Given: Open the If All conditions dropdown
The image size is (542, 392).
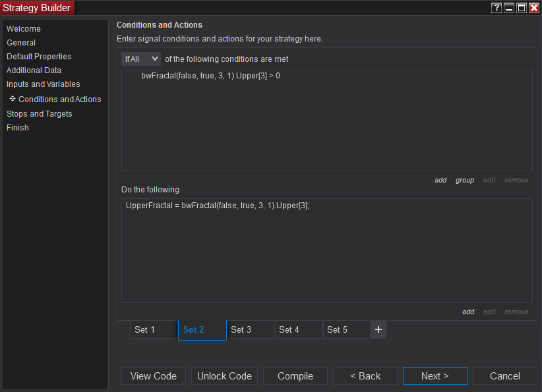Looking at the screenshot, I should tap(140, 59).
